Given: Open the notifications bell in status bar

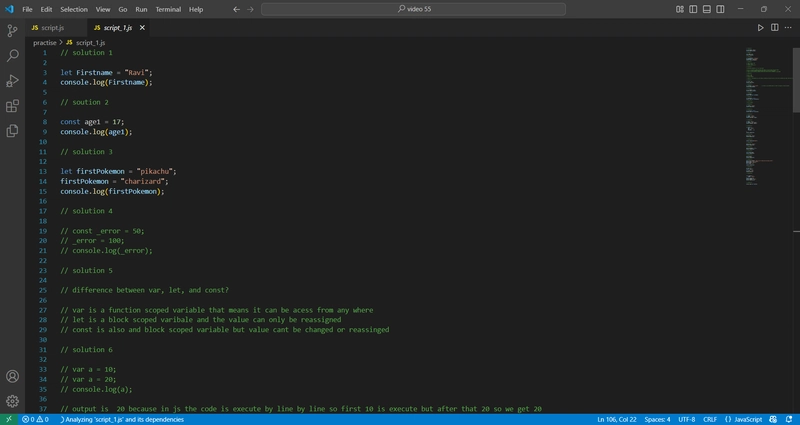Looking at the screenshot, I should [x=789, y=419].
